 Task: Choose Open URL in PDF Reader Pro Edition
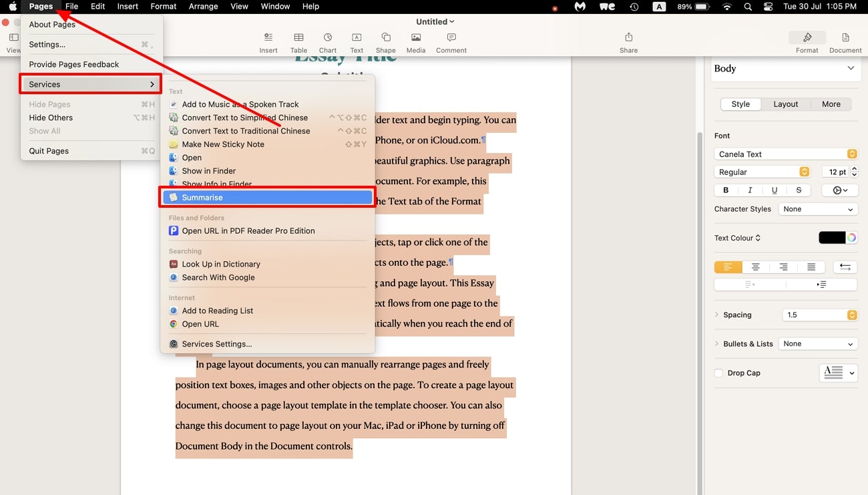pyautogui.click(x=267, y=231)
